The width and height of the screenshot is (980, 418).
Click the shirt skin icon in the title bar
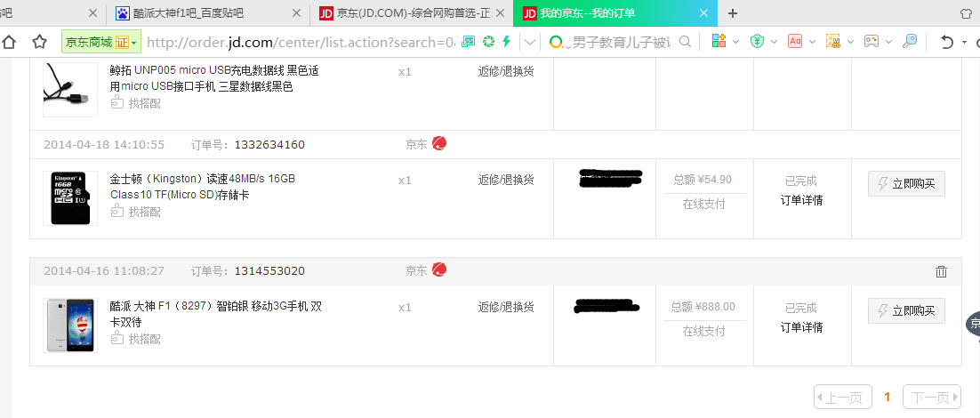pyautogui.click(x=967, y=13)
